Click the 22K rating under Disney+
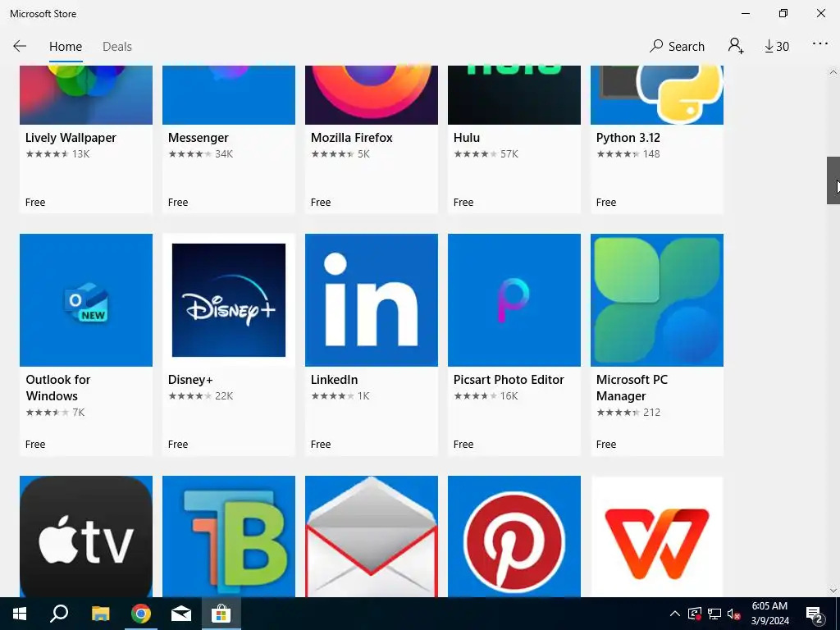 (224, 396)
